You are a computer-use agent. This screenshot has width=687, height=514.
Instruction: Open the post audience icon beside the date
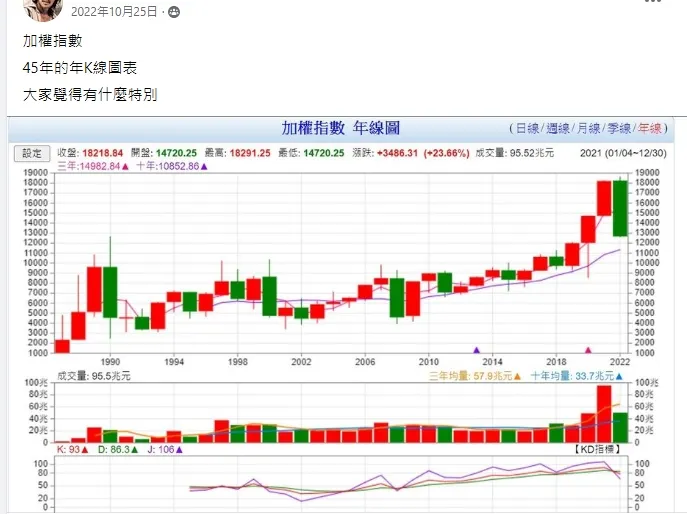174,12
